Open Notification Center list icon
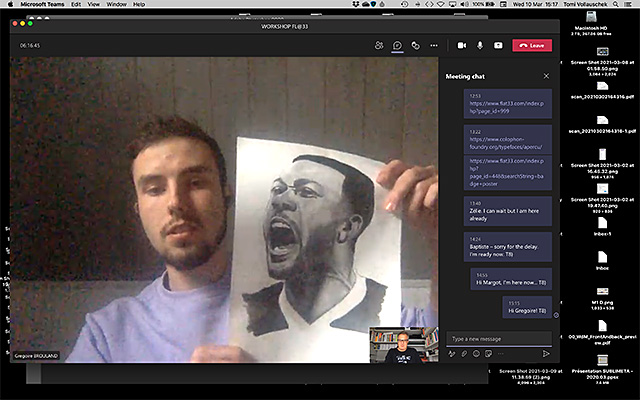 [x=629, y=4]
